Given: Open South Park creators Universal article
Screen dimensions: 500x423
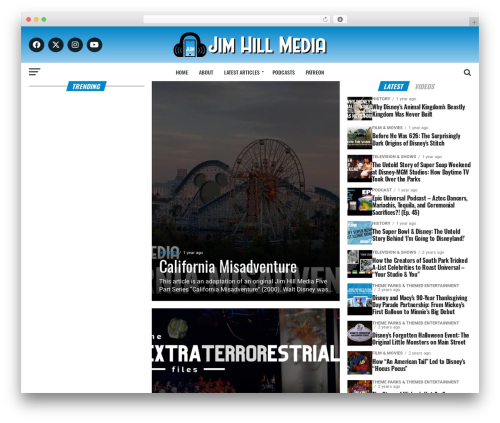Looking at the screenshot, I should [420, 267].
